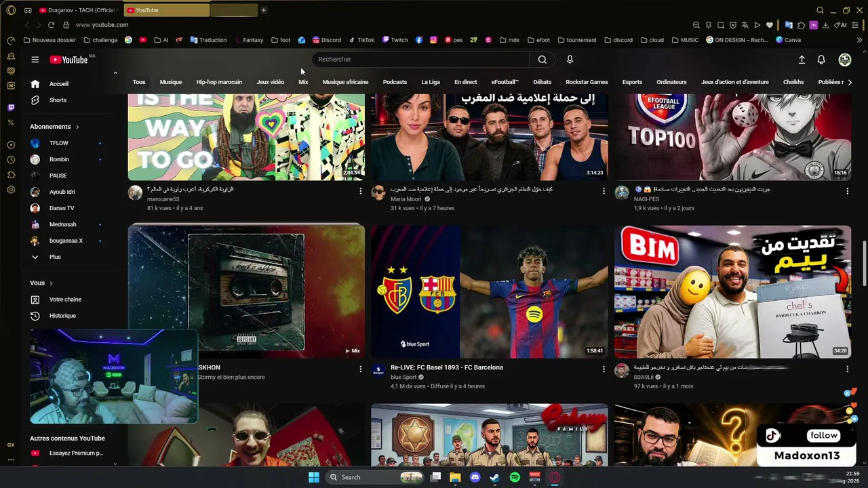
Task: Open File Explorer from the taskbar
Action: point(455,477)
